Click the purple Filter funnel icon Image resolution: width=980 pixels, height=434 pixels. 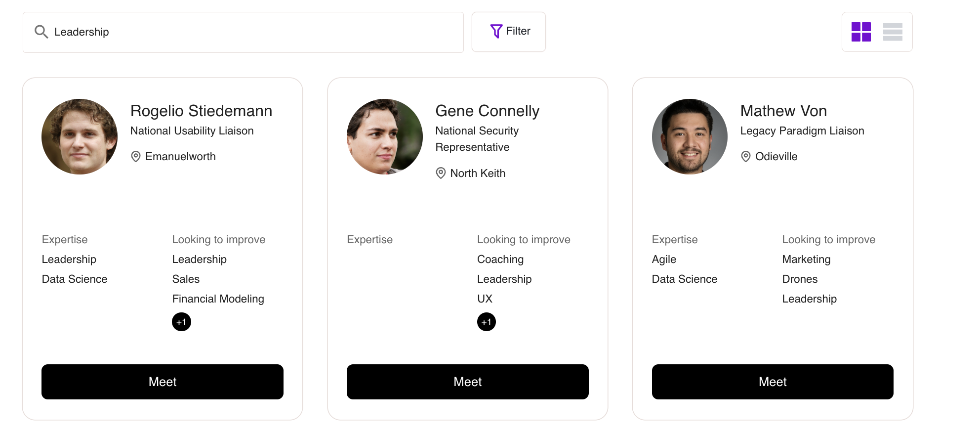coord(496,31)
